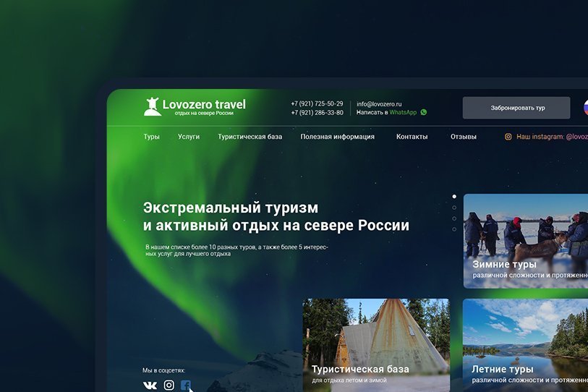Click the 'Мы в соцсетях:' label
Viewport: 588px width, 392px height.
164,370
